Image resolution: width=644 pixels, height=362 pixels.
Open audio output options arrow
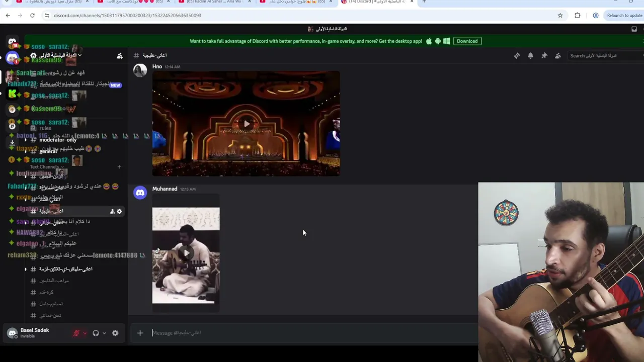point(104,333)
